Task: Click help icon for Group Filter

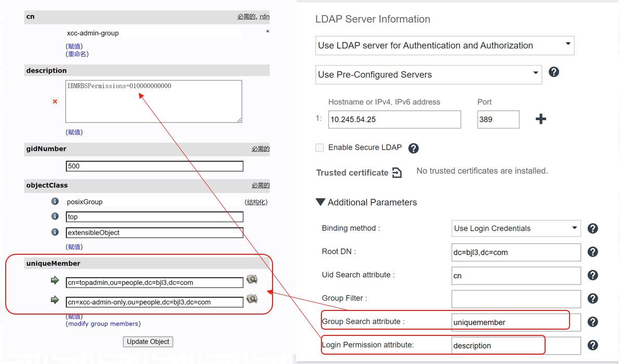Action: 592,298
